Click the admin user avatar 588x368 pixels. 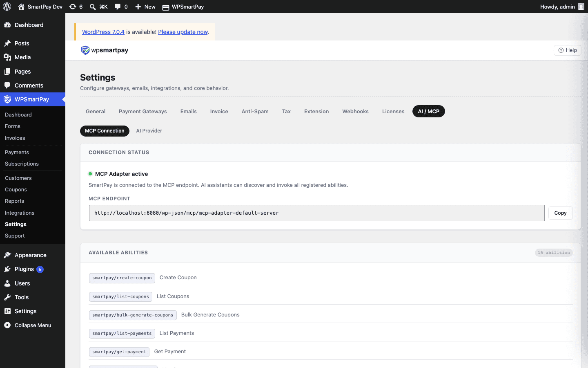(x=581, y=7)
